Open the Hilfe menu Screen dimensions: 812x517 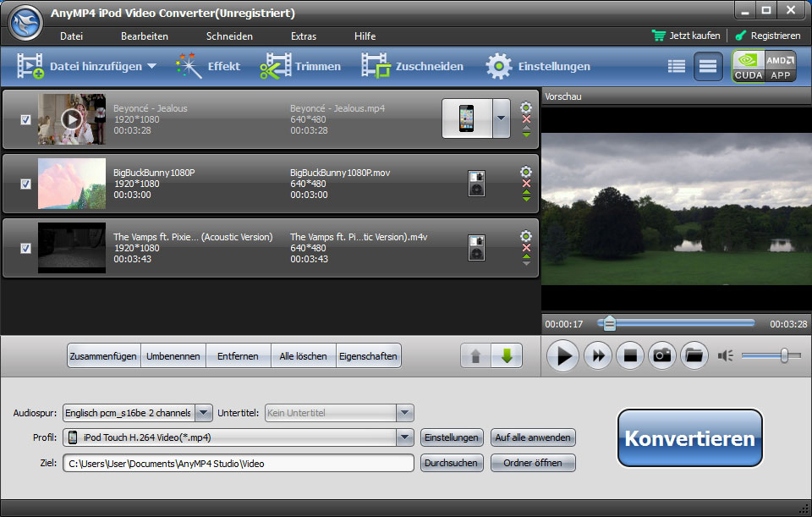(365, 36)
